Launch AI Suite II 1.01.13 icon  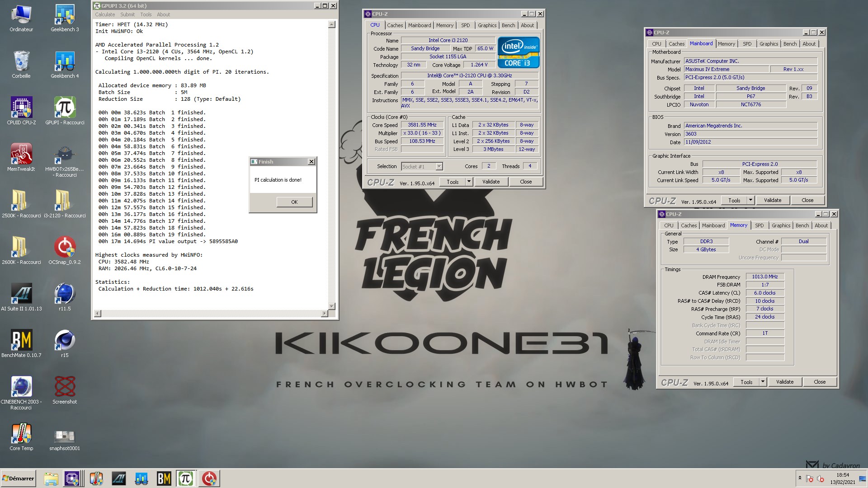21,297
